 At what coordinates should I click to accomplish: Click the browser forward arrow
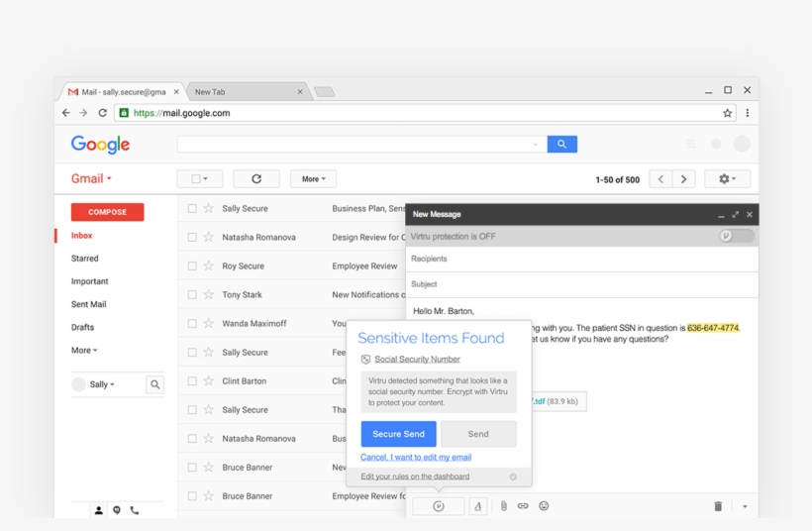83,112
